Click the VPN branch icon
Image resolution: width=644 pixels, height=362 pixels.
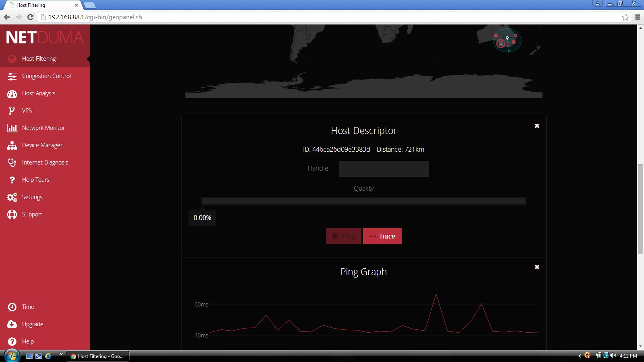point(12,111)
